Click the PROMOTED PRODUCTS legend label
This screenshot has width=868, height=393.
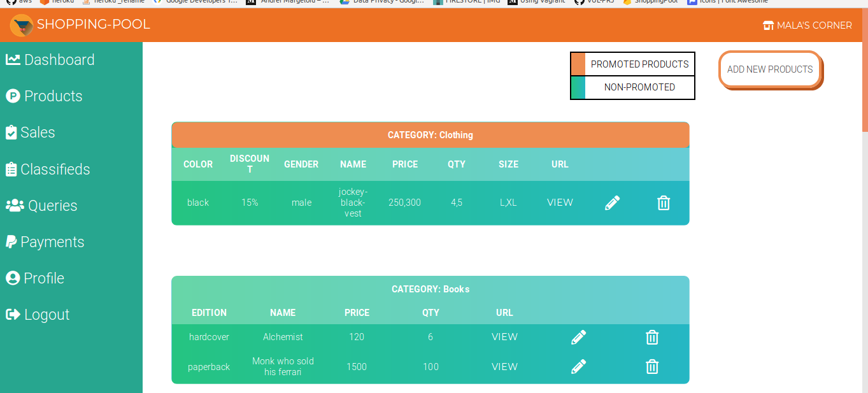coord(639,64)
